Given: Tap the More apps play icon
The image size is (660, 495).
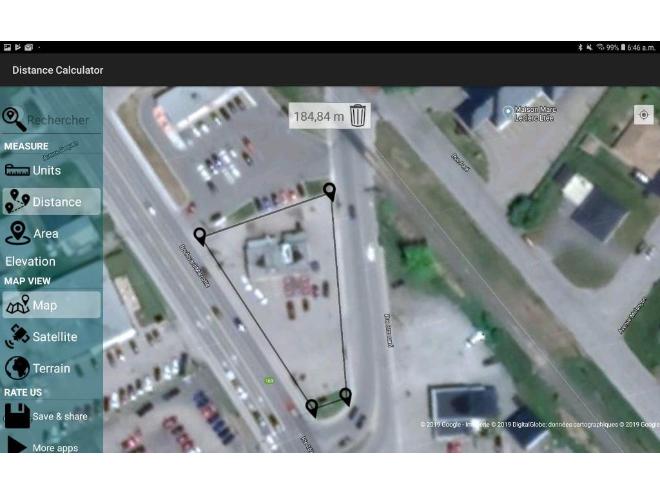Looking at the screenshot, I should (x=17, y=445).
